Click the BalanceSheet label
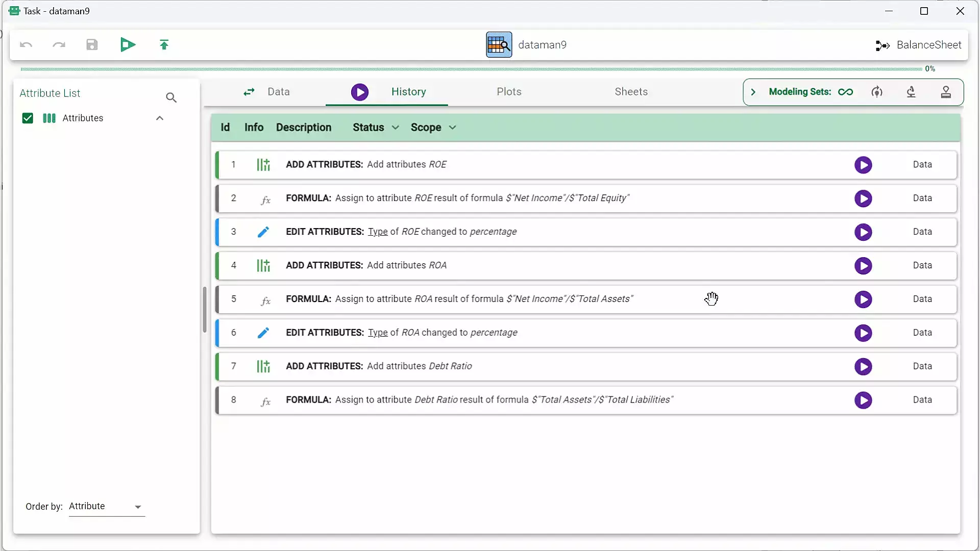Viewport: 980px width, 551px height. pyautogui.click(x=929, y=45)
